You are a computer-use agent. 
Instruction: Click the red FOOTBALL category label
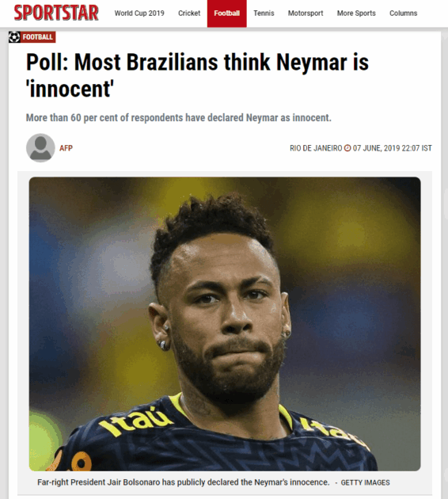[38, 37]
